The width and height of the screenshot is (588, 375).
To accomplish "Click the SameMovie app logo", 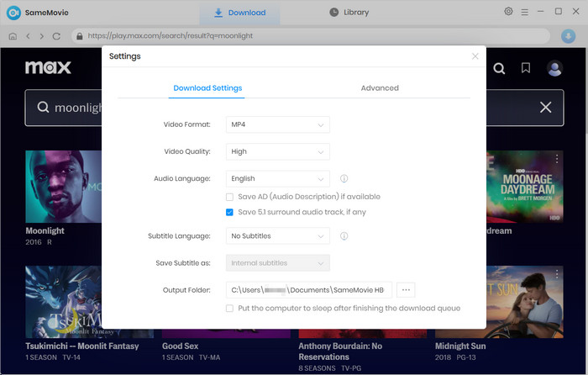I will click(x=13, y=13).
